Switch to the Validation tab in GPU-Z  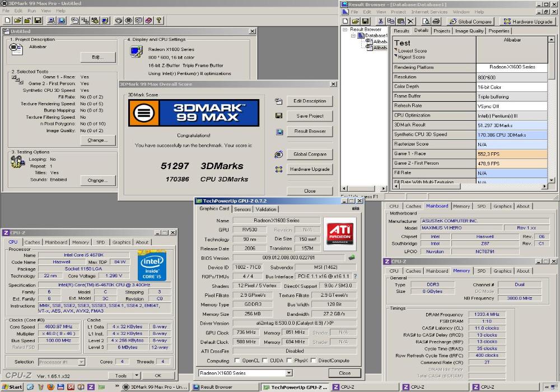[x=266, y=209]
